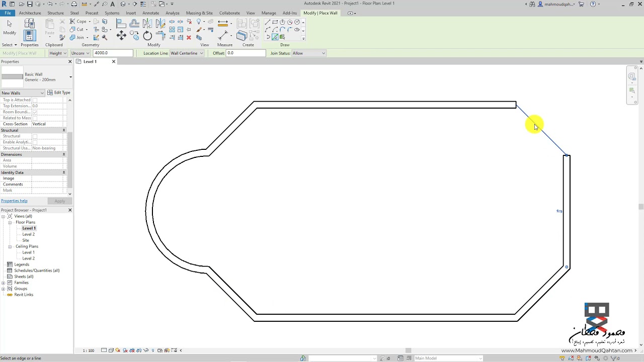This screenshot has width=644, height=362.
Task: Click the Text tool in quick access toolbar
Action: [x=113, y=4]
